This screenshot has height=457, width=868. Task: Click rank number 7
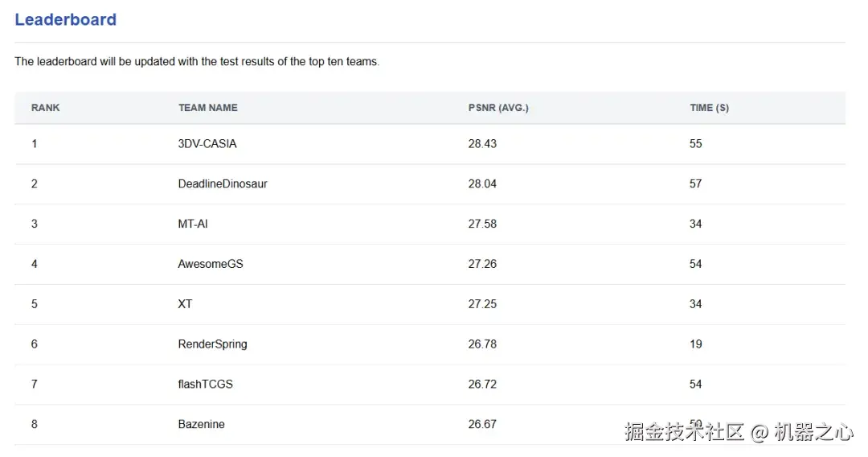35,385
